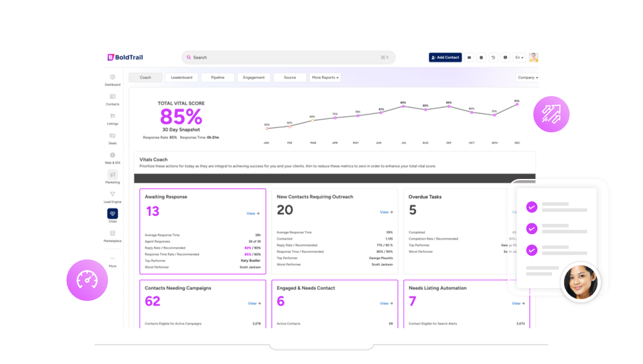The width and height of the screenshot is (643, 364).
Task: Open the Dashboard sidebar icon
Action: [112, 77]
